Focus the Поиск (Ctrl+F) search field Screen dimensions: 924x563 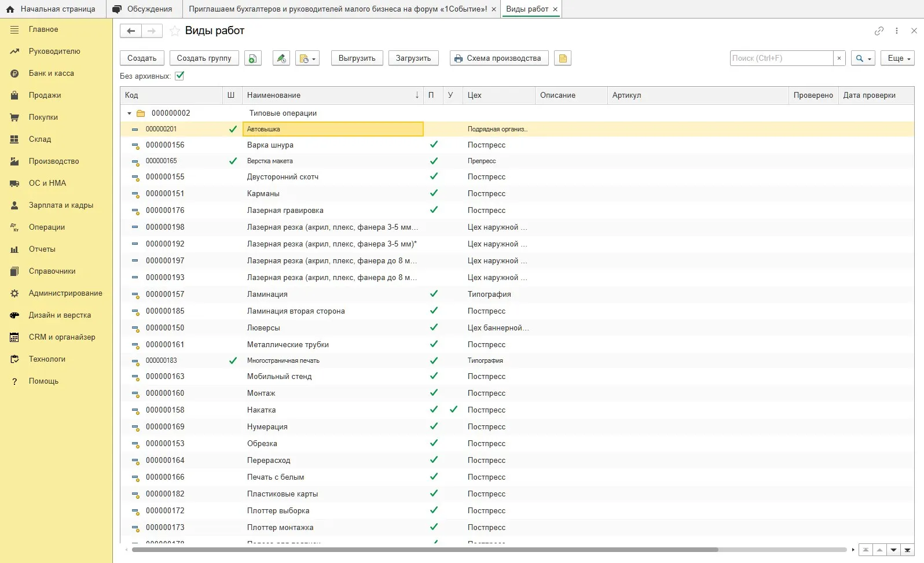click(x=782, y=58)
